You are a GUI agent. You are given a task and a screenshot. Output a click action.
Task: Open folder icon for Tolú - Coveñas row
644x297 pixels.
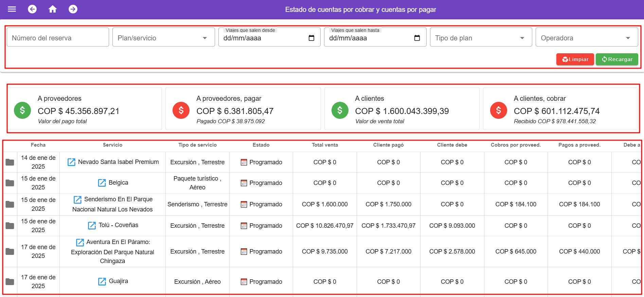10,226
